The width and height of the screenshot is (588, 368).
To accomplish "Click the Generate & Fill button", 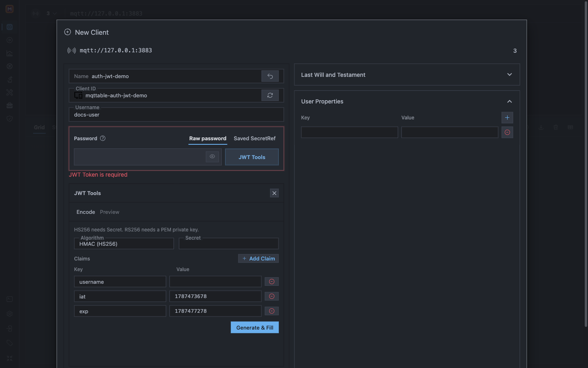I will tap(255, 328).
